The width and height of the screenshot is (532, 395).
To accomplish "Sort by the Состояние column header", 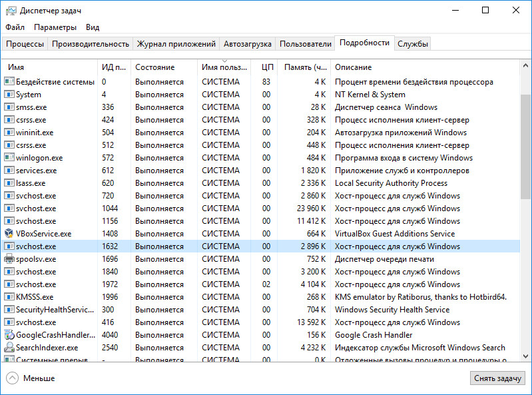I will click(164, 67).
